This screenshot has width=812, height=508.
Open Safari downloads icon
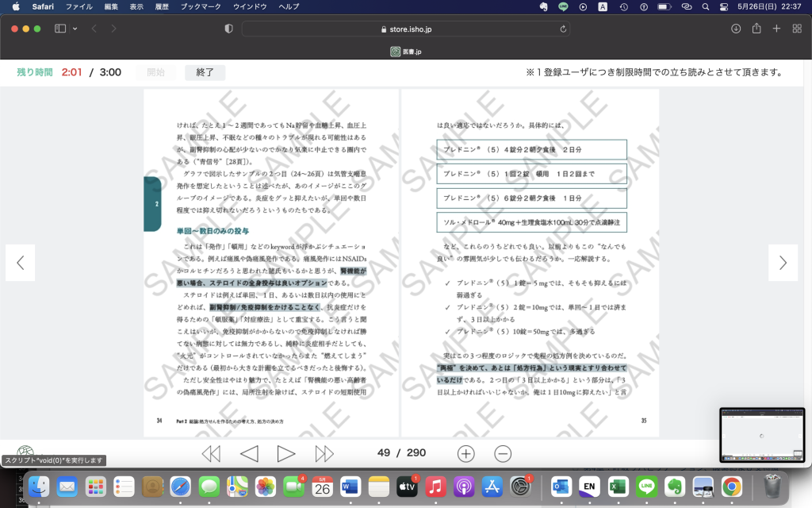point(736,29)
